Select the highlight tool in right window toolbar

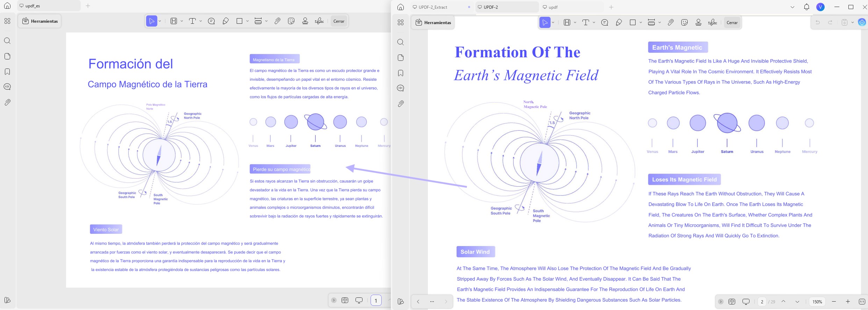[567, 23]
